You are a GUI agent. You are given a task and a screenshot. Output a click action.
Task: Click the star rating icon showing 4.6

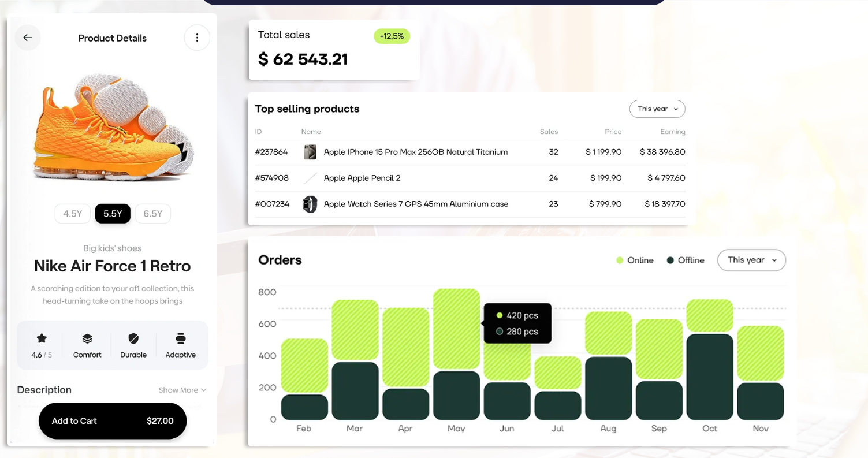[x=41, y=340]
